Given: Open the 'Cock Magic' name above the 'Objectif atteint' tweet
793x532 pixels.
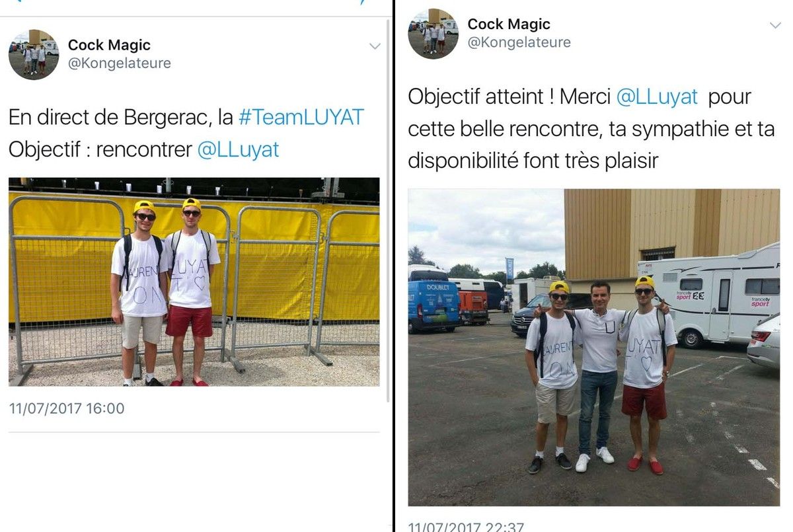Looking at the screenshot, I should [509, 24].
